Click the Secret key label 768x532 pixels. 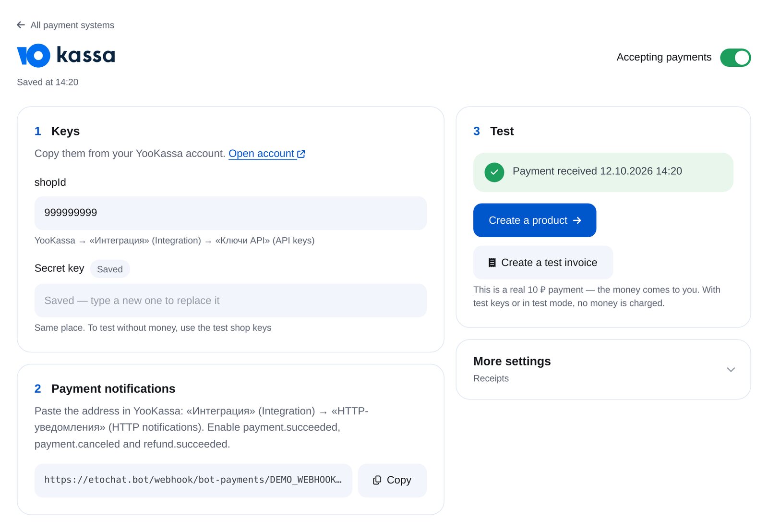coord(60,268)
